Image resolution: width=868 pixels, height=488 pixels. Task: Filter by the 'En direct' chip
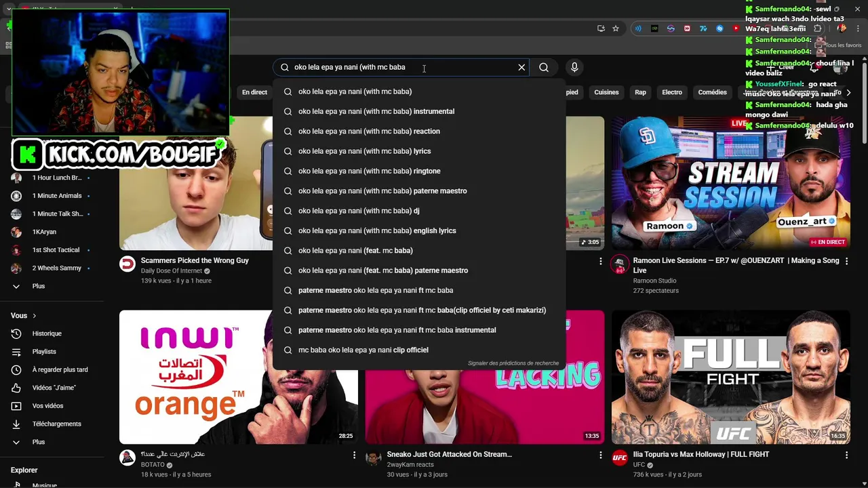[x=255, y=92]
